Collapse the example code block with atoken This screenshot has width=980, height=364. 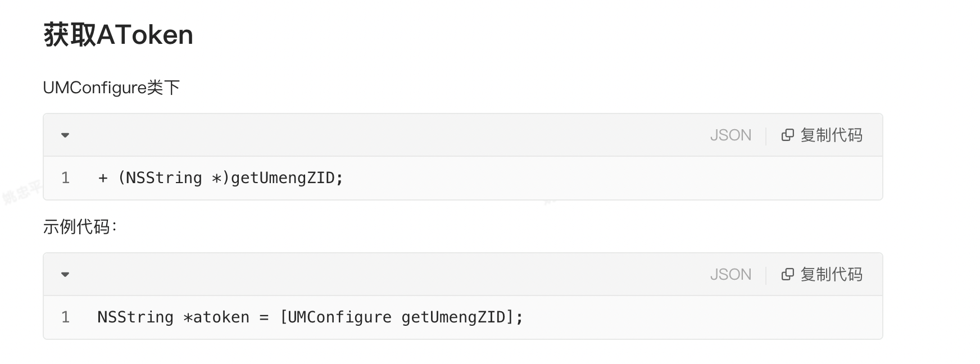click(65, 275)
